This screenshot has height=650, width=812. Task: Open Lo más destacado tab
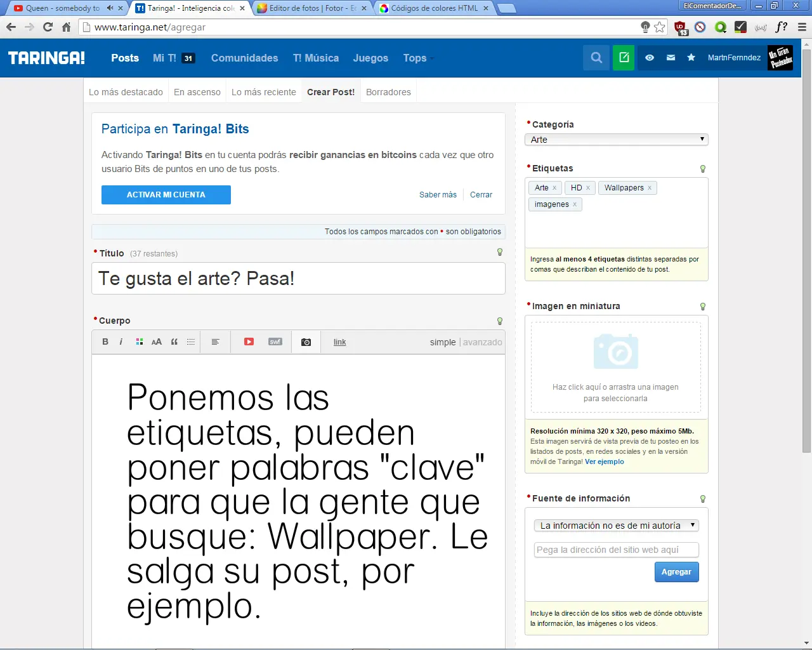point(126,92)
